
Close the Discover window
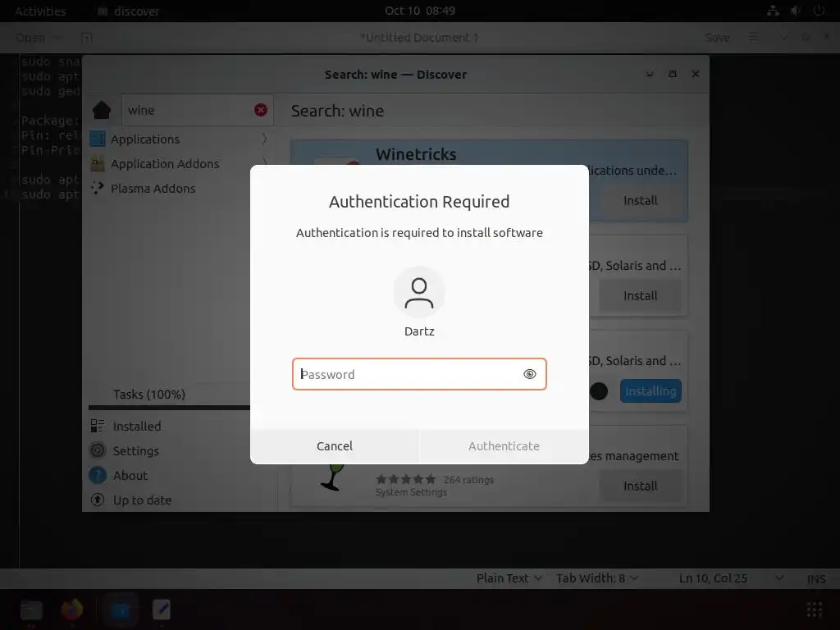(696, 74)
